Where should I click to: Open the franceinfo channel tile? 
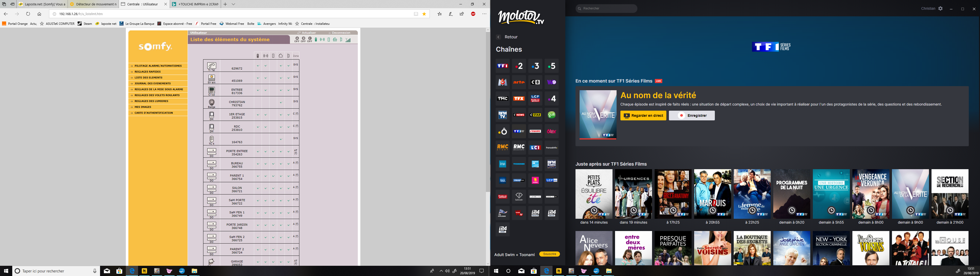click(x=552, y=147)
